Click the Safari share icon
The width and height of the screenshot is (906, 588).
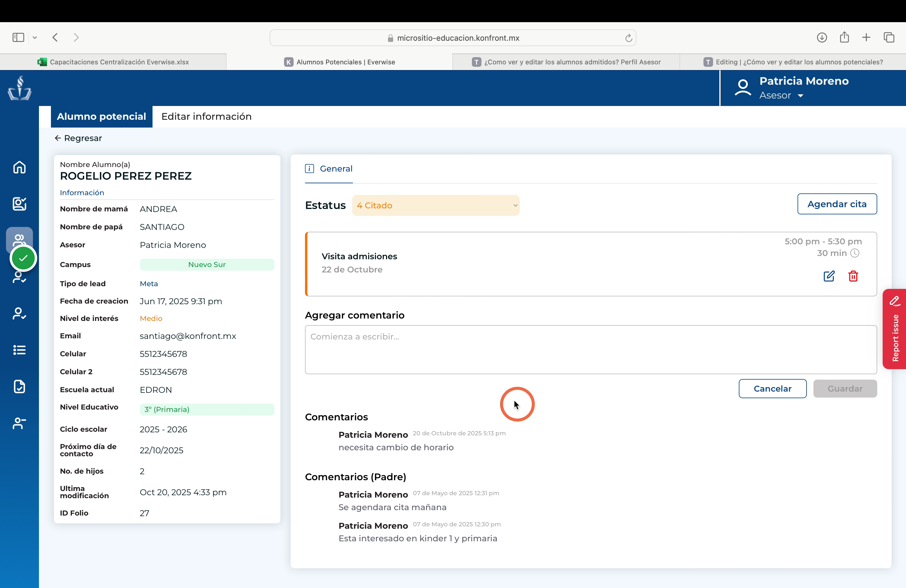[x=844, y=37]
